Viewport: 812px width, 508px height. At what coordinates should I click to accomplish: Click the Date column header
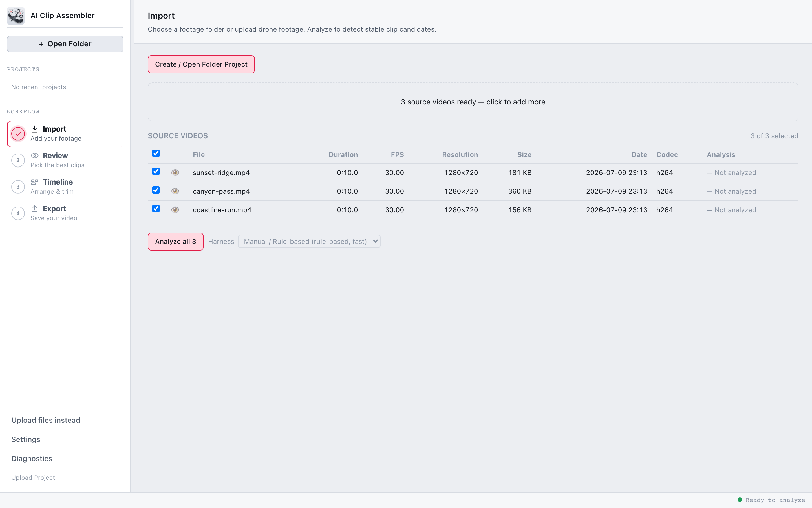(x=639, y=155)
